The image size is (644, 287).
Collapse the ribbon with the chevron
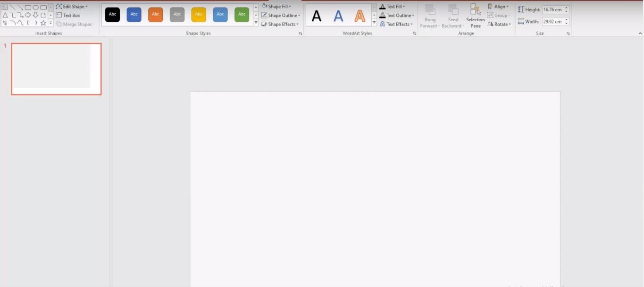[x=640, y=34]
